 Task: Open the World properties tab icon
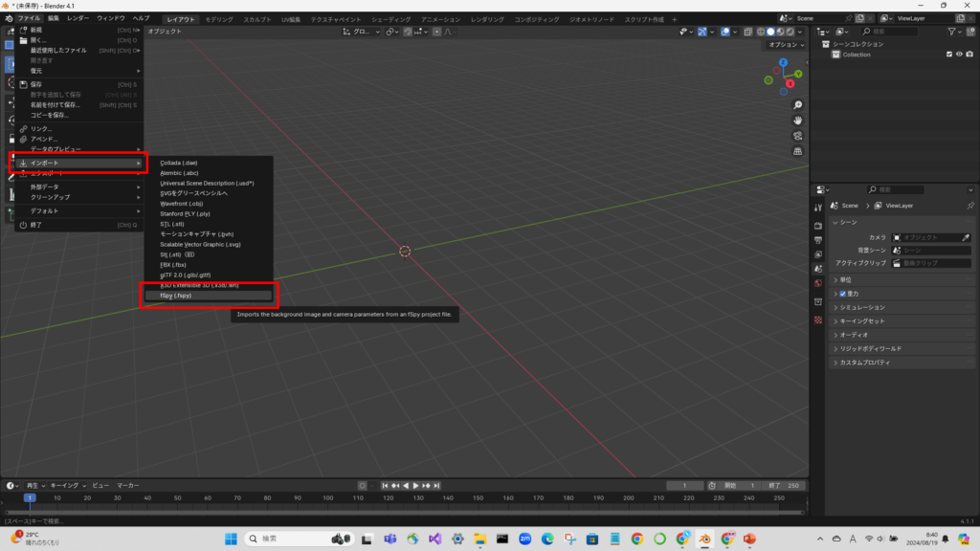(818, 284)
